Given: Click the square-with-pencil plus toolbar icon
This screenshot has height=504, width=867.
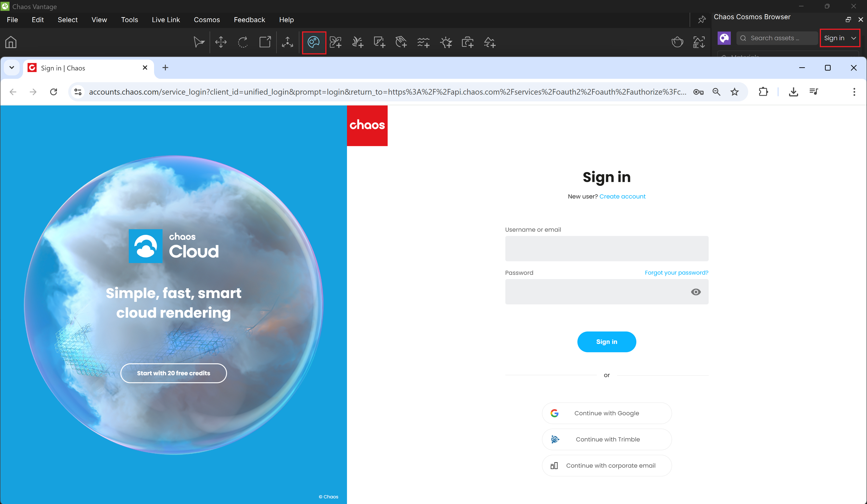Looking at the screenshot, I should (x=380, y=42).
